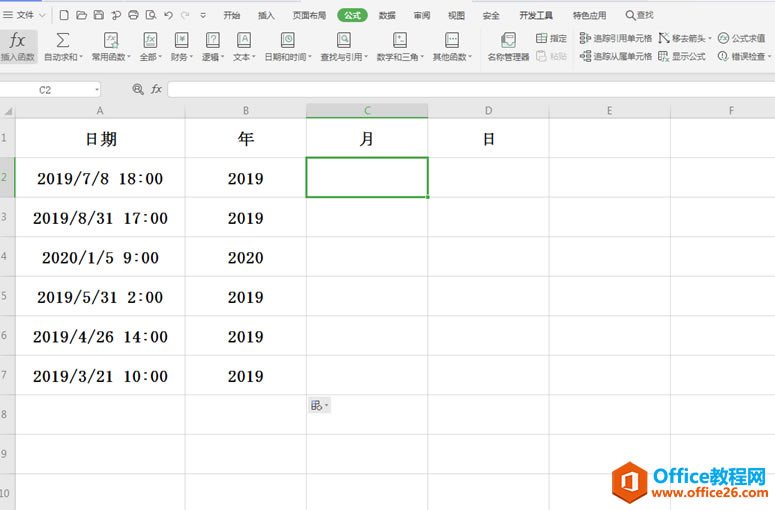Expand the quick access toolbar customize arrow
775x510 pixels.
click(x=203, y=16)
